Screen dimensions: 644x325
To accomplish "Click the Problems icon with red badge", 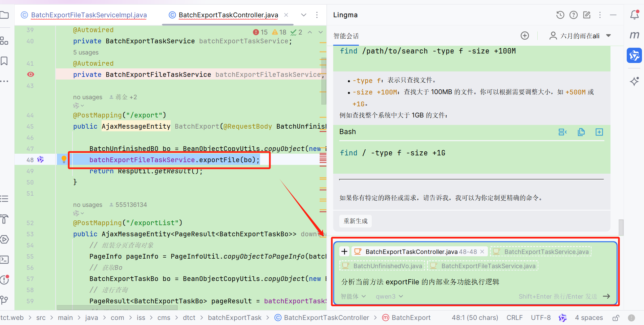I will click(5, 280).
